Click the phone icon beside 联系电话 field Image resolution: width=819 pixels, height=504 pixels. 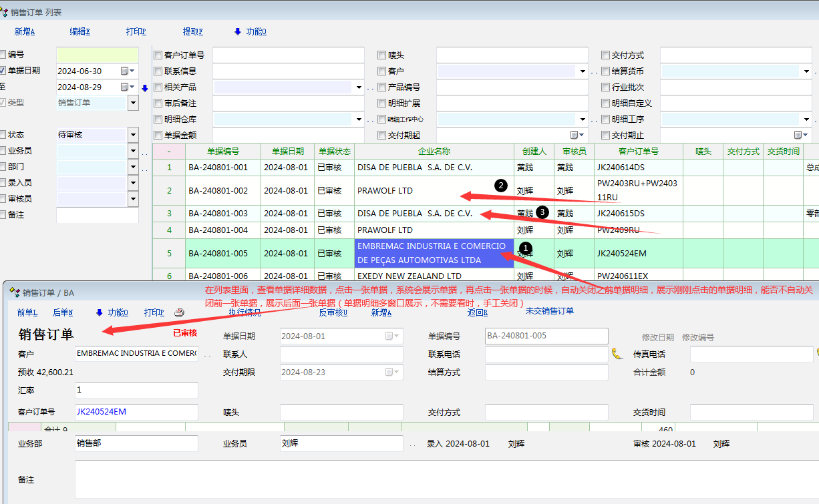point(617,354)
